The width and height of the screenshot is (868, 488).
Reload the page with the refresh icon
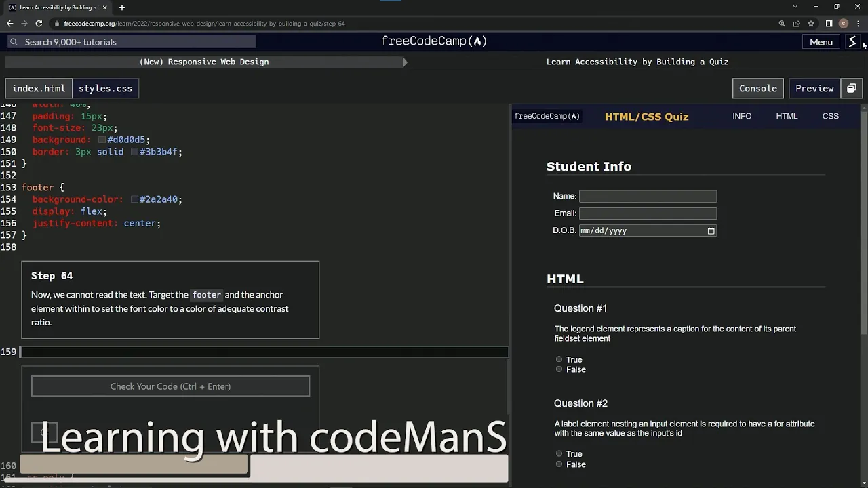coord(39,23)
